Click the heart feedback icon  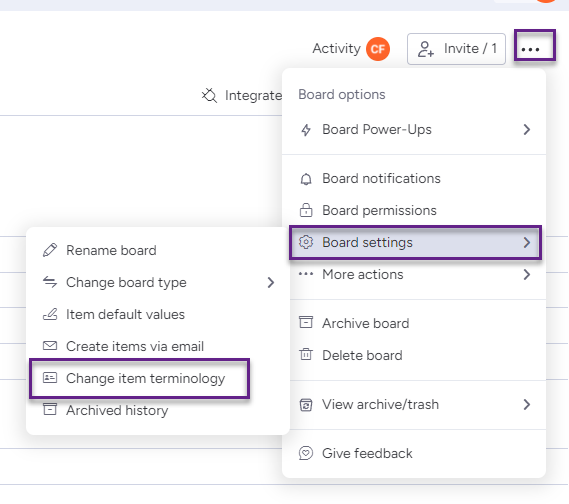tap(306, 453)
